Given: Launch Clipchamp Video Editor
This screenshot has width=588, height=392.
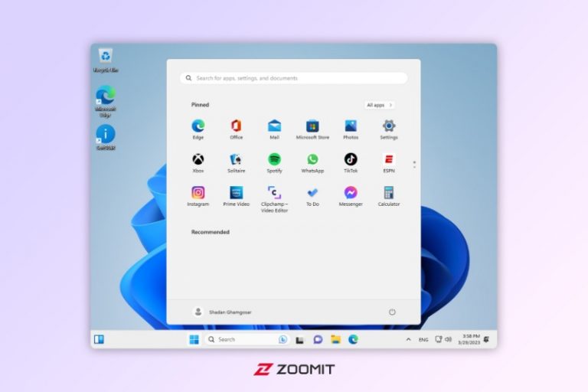Looking at the screenshot, I should click(x=275, y=199).
